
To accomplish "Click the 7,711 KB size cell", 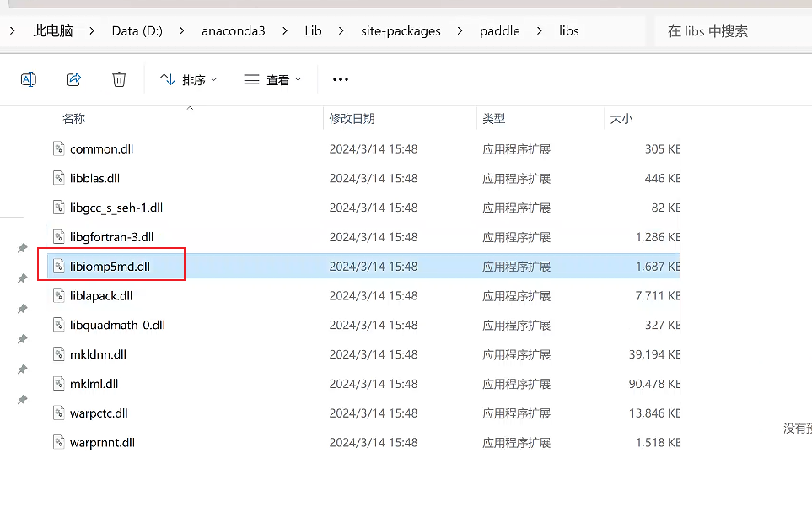I will click(x=657, y=296).
